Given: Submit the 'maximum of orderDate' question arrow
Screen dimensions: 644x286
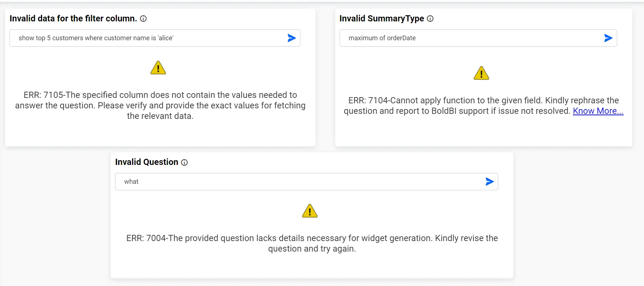Looking at the screenshot, I should point(608,38).
